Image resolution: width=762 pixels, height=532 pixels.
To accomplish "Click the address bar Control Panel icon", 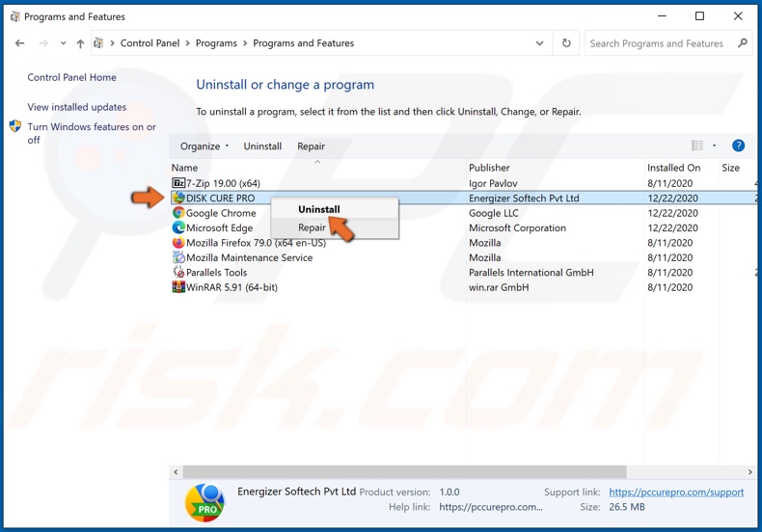I will tap(98, 43).
